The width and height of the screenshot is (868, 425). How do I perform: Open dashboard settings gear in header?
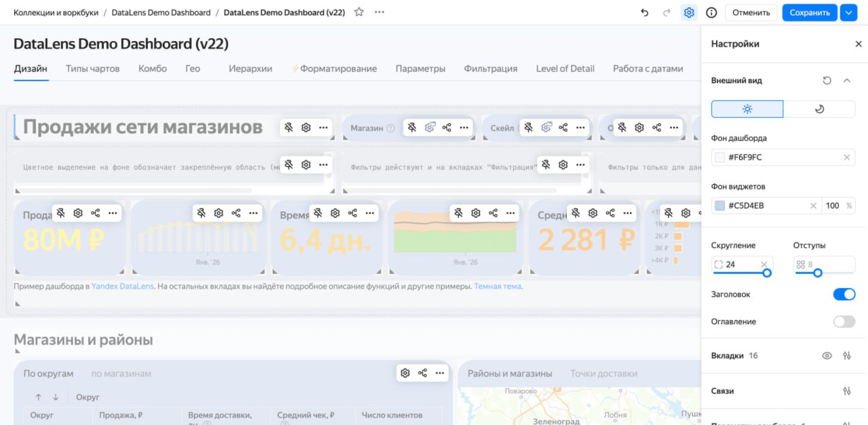pyautogui.click(x=689, y=13)
